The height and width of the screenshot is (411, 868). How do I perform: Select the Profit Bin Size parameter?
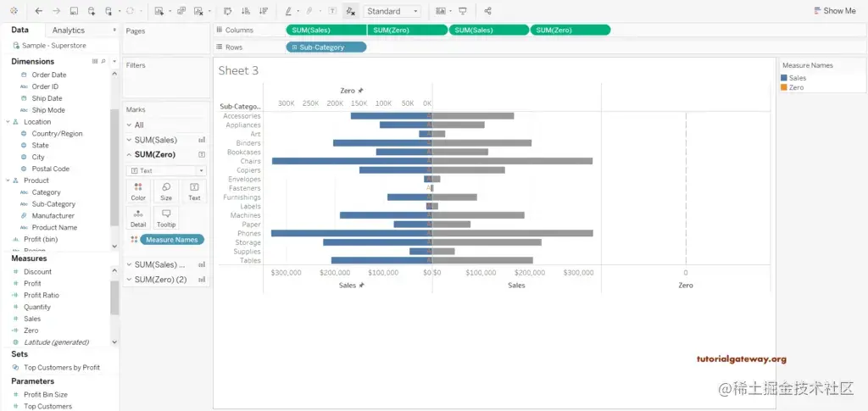point(46,394)
